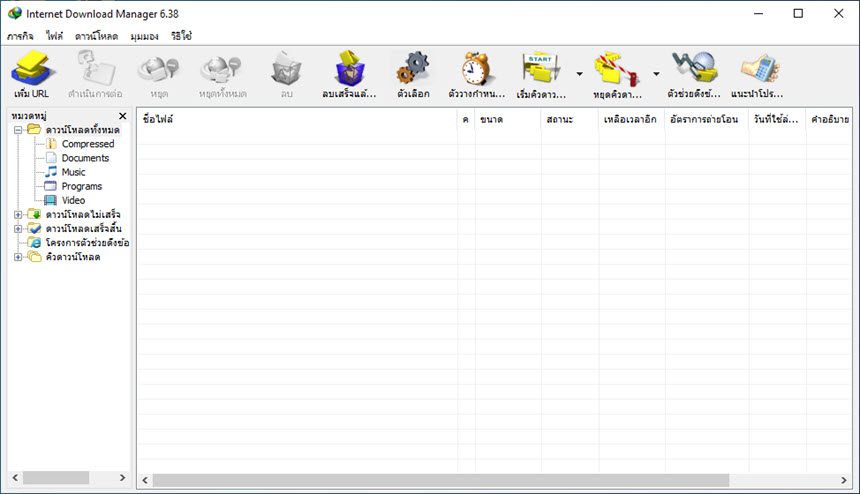
Task: Collapse the ดาวน์โหลดทั้งหมด tree node
Action: [x=18, y=130]
